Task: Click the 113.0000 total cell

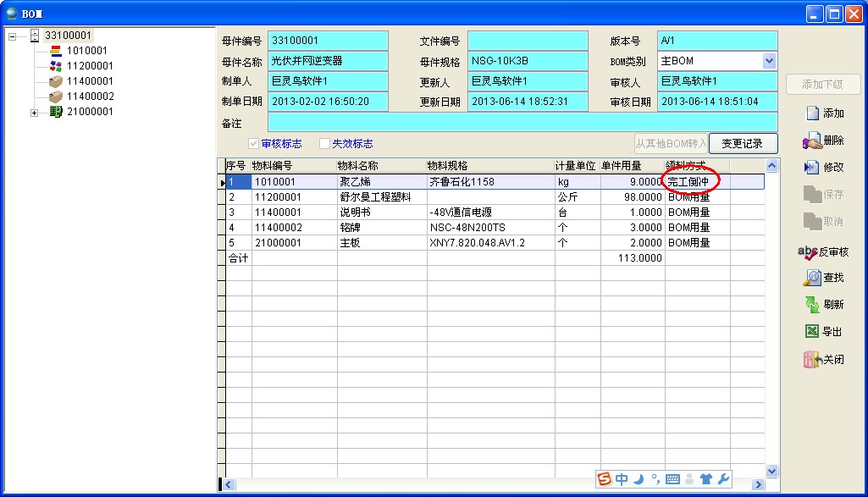Action: 633,258
